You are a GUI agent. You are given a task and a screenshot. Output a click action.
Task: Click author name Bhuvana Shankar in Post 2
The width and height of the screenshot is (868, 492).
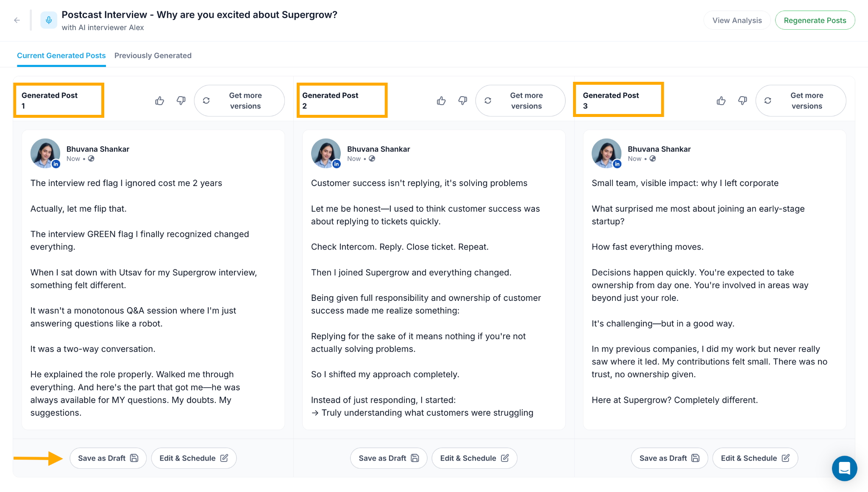378,149
